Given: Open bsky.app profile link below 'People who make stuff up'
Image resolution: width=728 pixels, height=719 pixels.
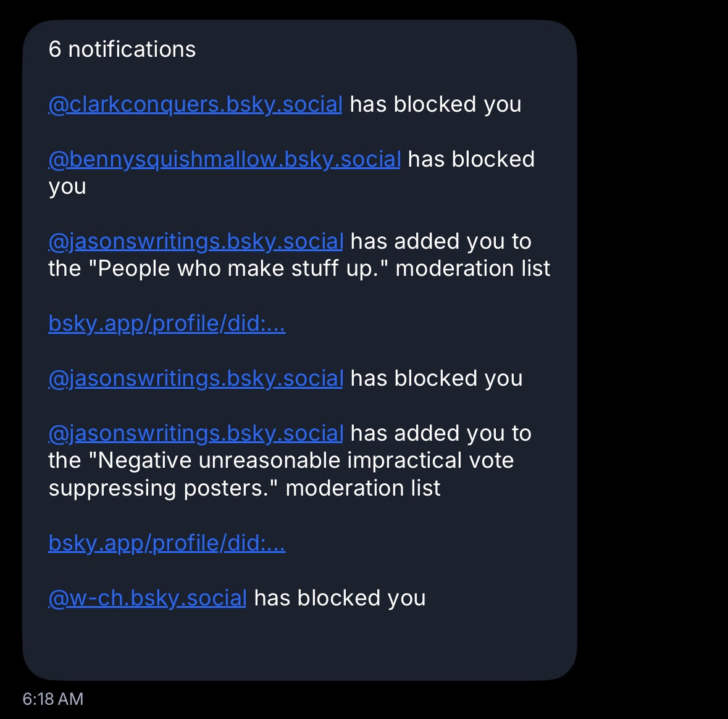Looking at the screenshot, I should tap(167, 323).
